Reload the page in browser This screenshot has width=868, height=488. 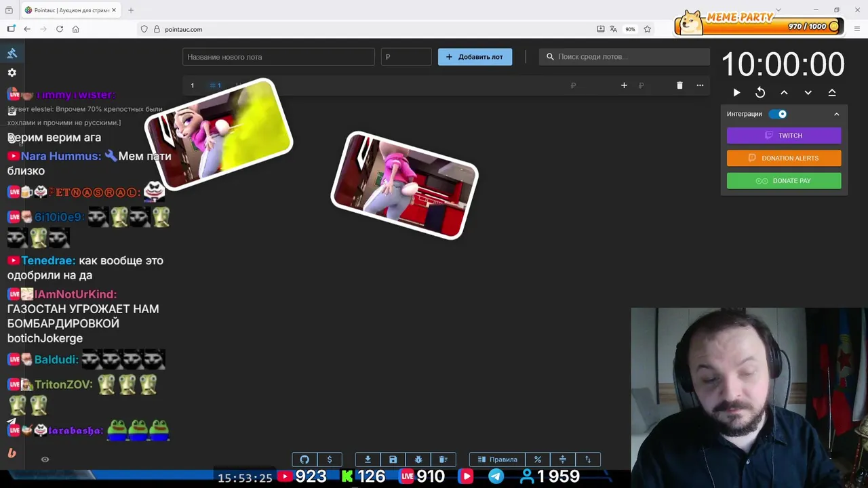tap(60, 29)
